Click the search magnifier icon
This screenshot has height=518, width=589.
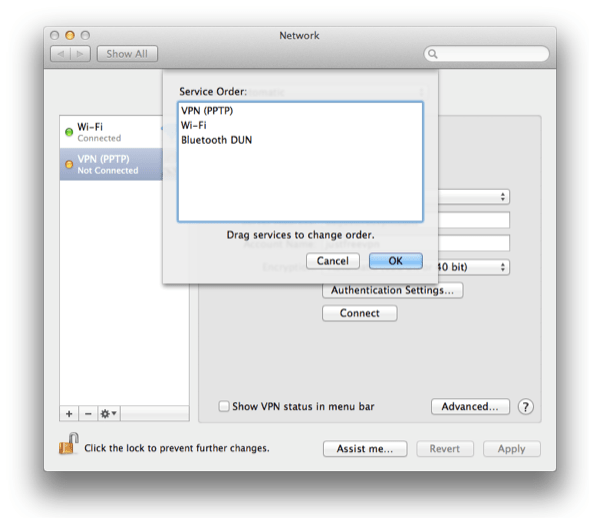point(433,54)
